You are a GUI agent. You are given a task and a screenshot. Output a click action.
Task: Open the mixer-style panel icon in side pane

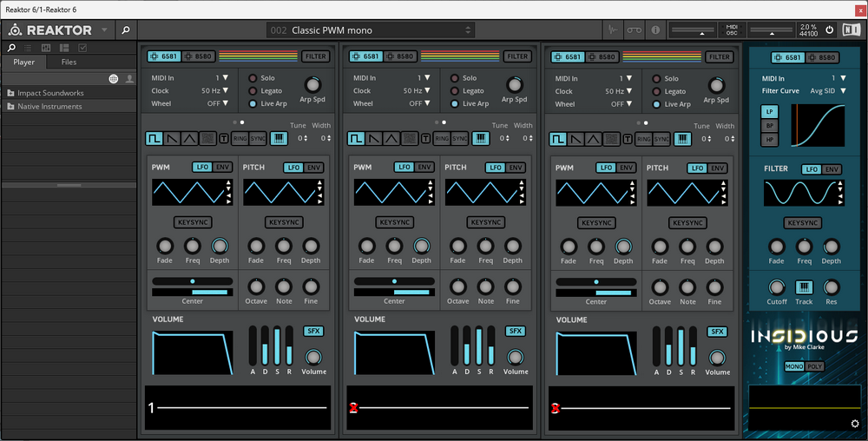(x=46, y=48)
